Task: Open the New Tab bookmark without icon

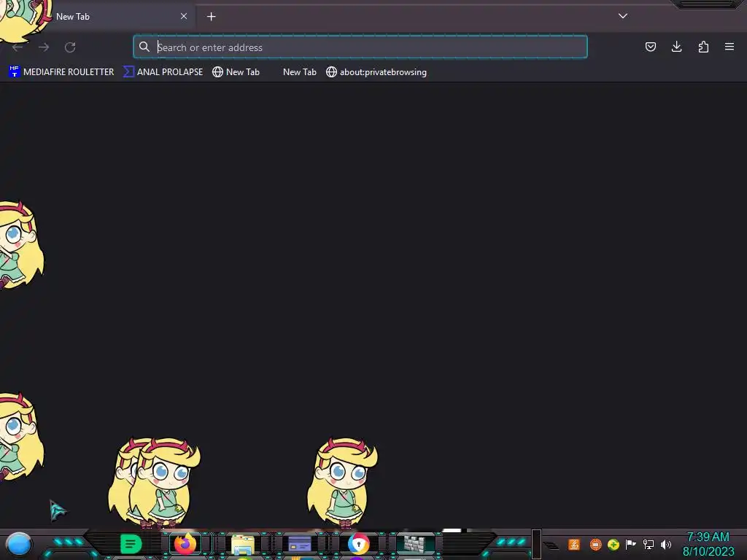Action: tap(299, 72)
